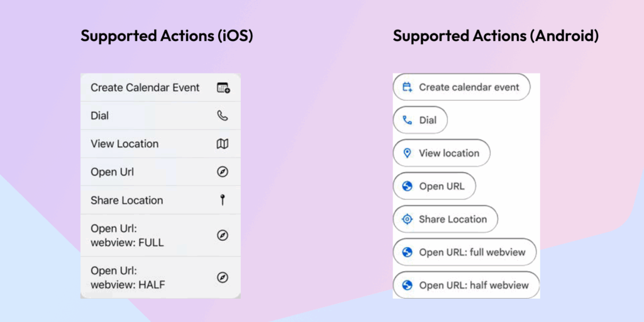Click the location pin icon in View location chip
644x322 pixels.
[x=407, y=153]
